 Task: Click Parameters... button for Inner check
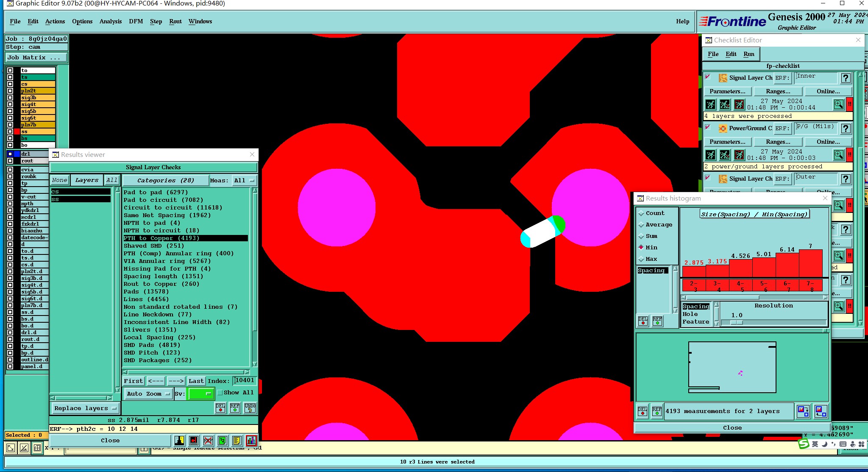tap(727, 92)
